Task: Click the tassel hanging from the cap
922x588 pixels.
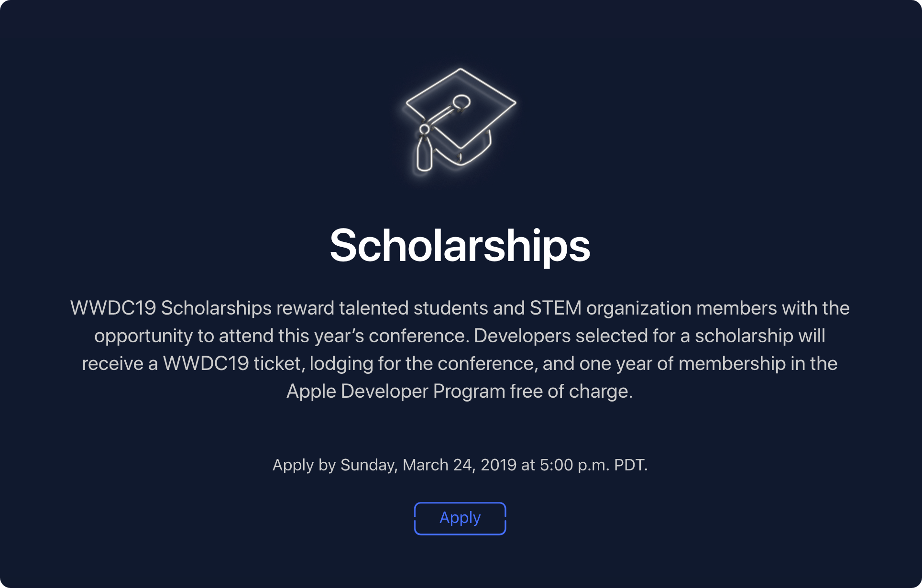Action: click(424, 150)
